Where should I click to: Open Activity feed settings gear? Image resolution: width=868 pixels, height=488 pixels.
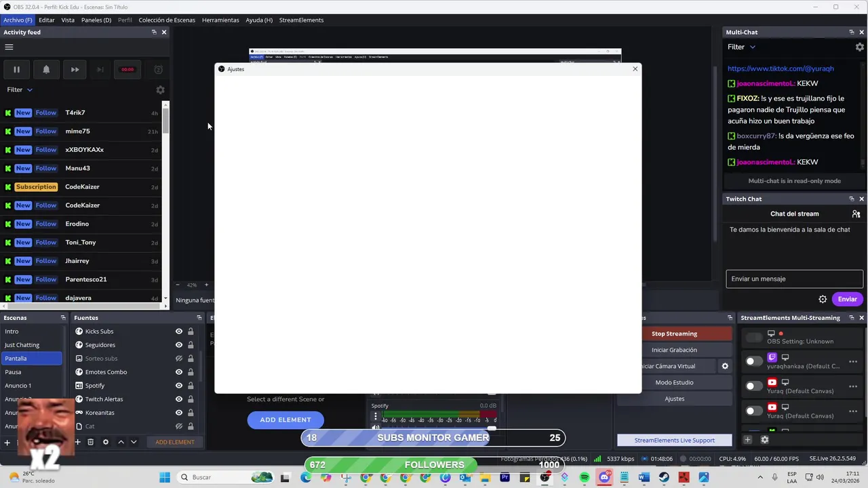(160, 89)
